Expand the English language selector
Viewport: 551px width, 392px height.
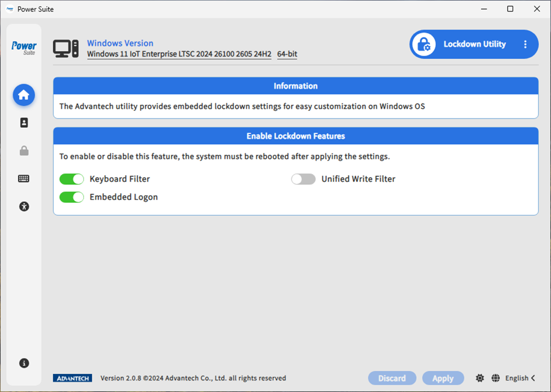[520, 378]
